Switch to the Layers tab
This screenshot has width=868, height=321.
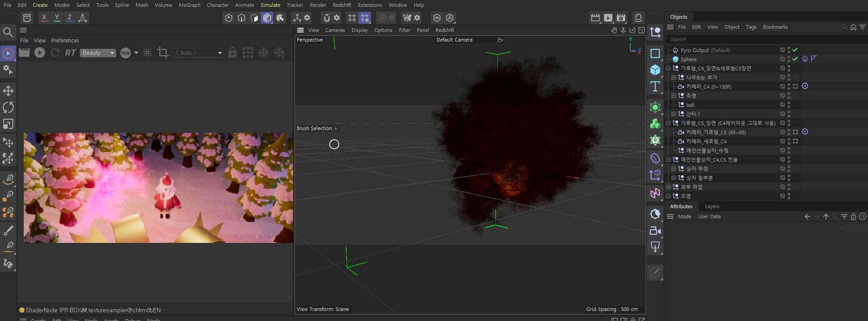712,206
